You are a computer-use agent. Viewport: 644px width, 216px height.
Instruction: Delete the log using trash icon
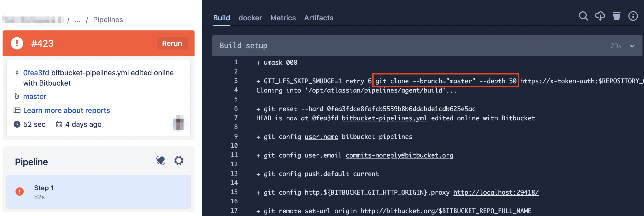[617, 16]
